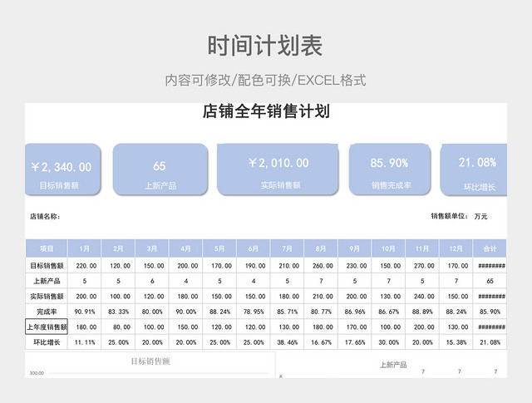Select the 完成率 row label
Viewport: 532px width, 403px height.
47,312
